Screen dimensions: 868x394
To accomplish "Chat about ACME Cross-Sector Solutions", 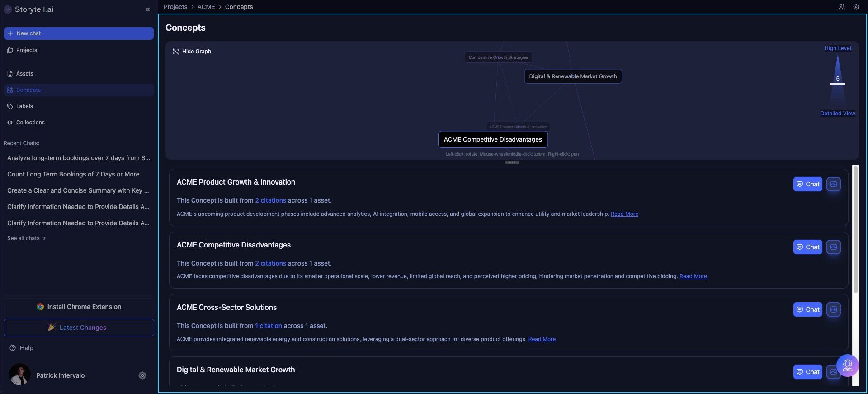I will (x=807, y=309).
